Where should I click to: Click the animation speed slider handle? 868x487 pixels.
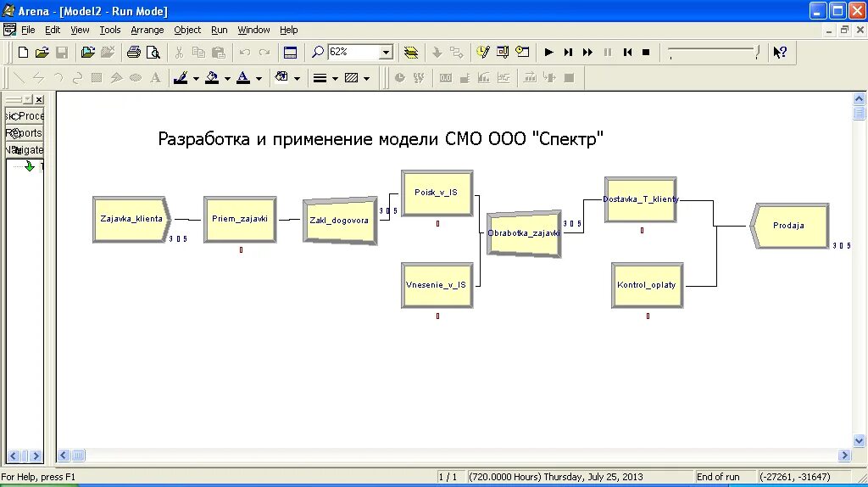757,52
